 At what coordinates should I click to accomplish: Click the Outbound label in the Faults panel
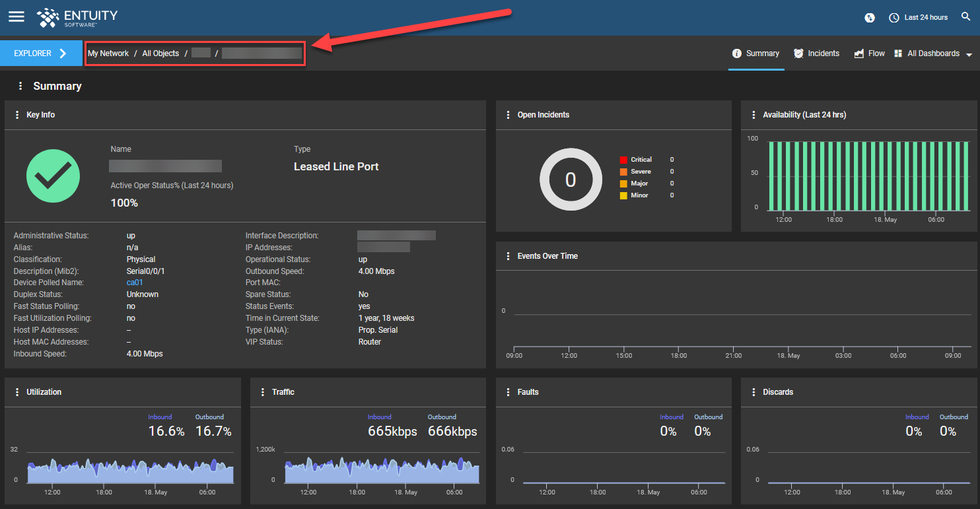[x=709, y=417]
